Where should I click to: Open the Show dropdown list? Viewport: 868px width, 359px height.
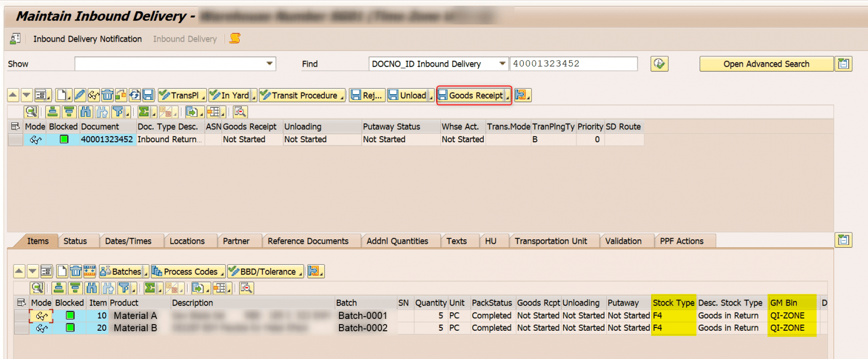[270, 63]
